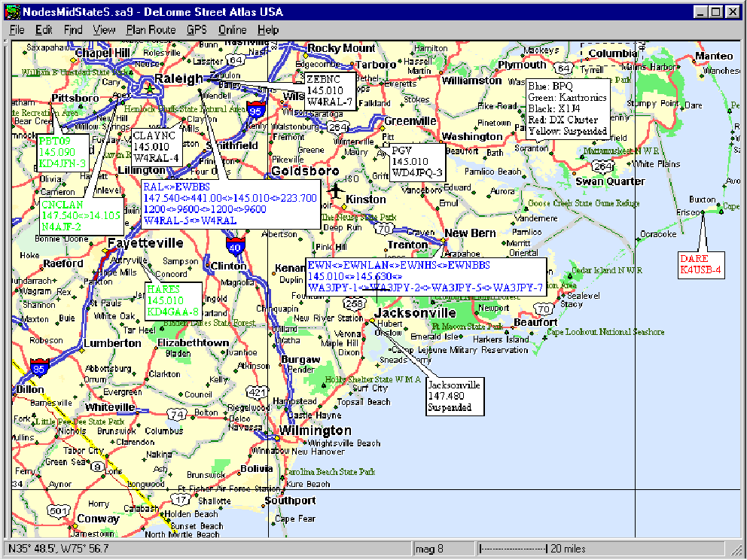Open the Help menu
The image size is (747, 560).
coord(268,30)
